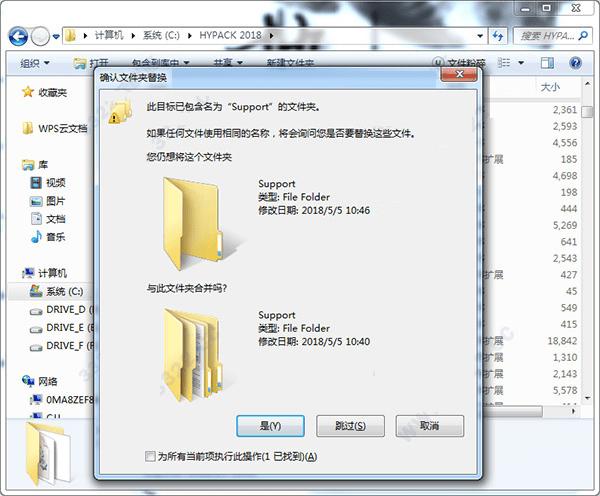Click the folder preview icon in details pane
Viewport: 600px width, 496px height.
48,453
